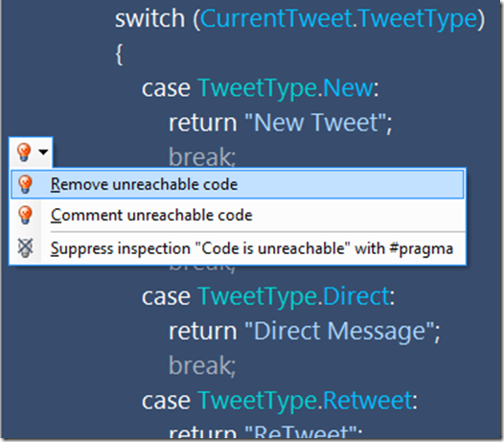Click the greyed break under New Tweet
This screenshot has height=442, width=504.
[202, 157]
